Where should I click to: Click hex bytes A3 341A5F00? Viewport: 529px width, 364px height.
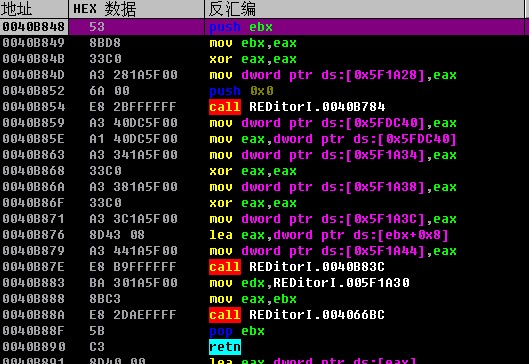coord(133,155)
